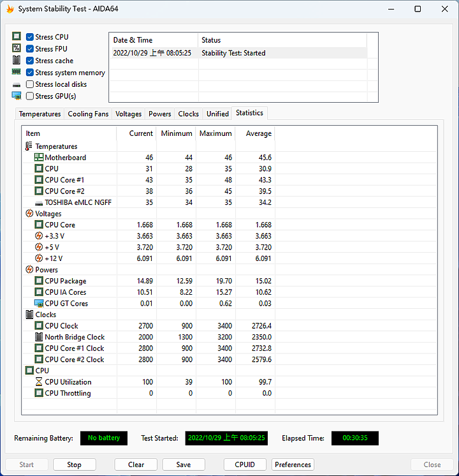
Task: Click the Current column header
Action: pos(136,133)
